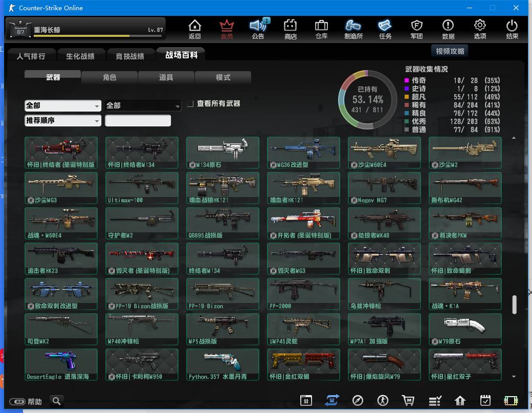Select the 角色 sub-tab
Screen dimensions: 532x413
109,77
